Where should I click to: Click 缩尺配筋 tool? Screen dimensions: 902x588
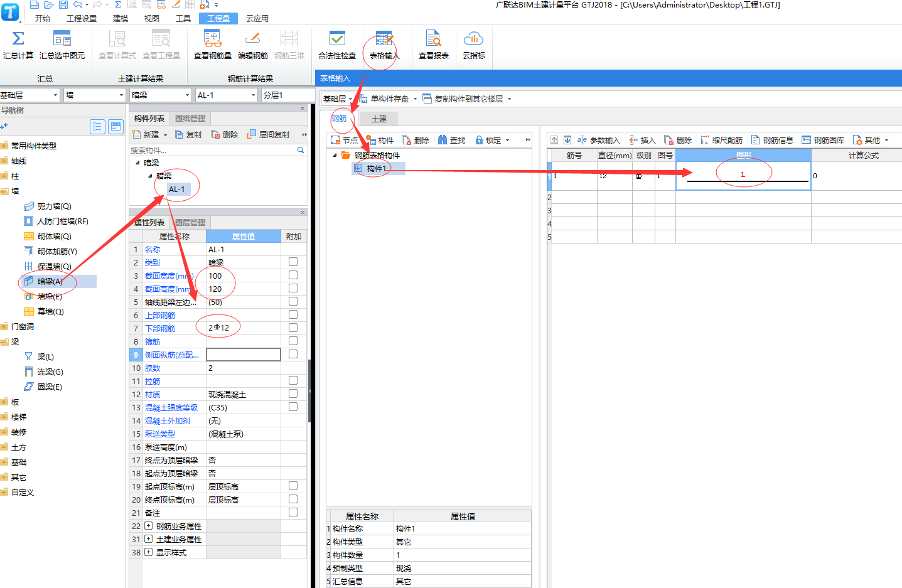pos(721,140)
